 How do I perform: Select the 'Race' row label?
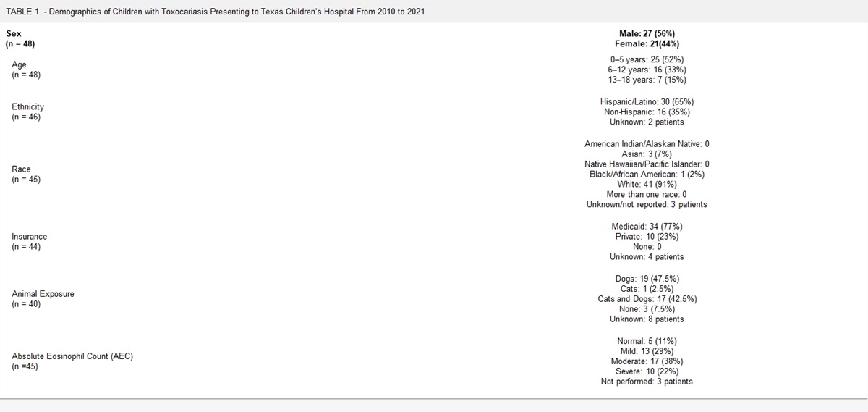tap(21, 169)
